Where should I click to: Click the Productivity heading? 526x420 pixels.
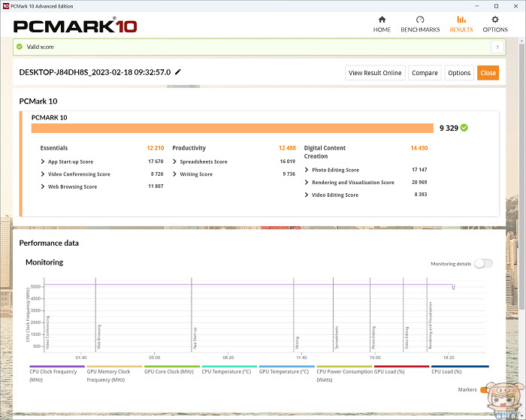coord(189,148)
